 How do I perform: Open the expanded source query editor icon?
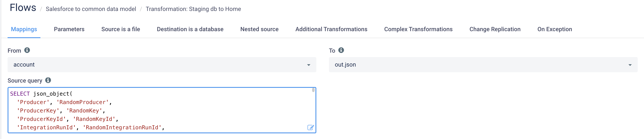coord(310,127)
